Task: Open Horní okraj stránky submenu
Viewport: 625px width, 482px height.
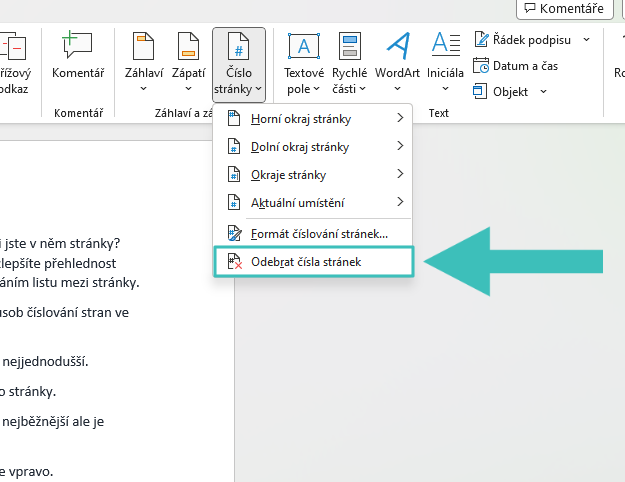Action: (313, 119)
